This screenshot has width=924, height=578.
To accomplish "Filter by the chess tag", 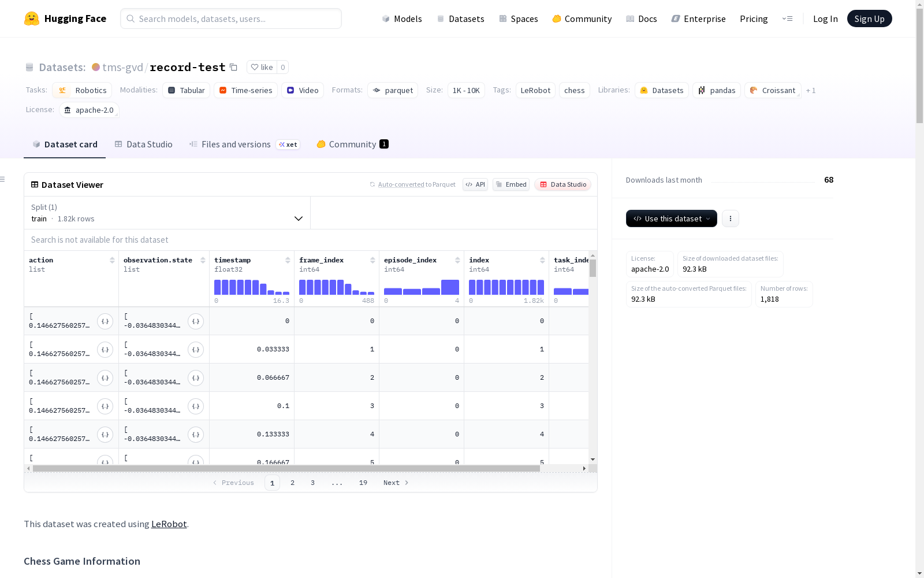I will 575,90.
